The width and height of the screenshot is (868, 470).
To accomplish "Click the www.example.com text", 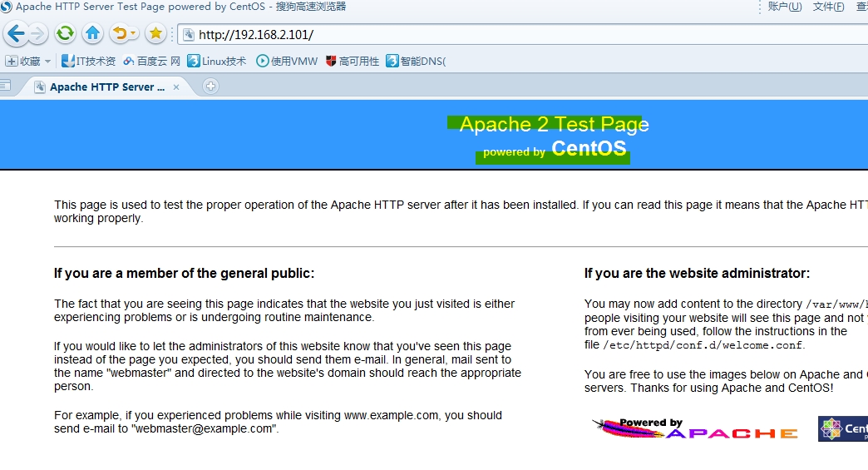I will pos(391,416).
